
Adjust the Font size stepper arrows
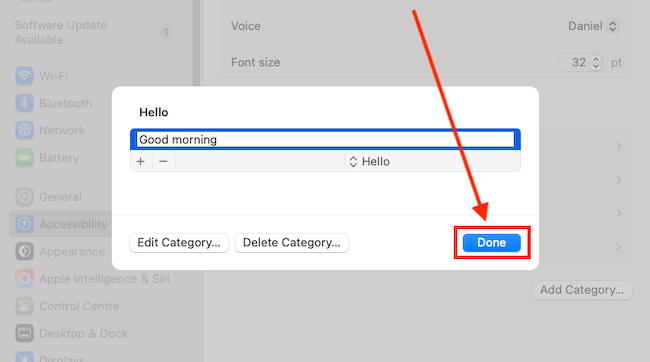click(x=596, y=63)
